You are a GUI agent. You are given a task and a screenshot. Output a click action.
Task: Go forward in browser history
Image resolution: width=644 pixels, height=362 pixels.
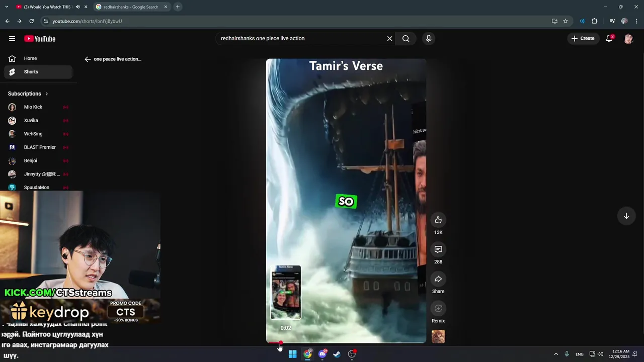pos(19,21)
